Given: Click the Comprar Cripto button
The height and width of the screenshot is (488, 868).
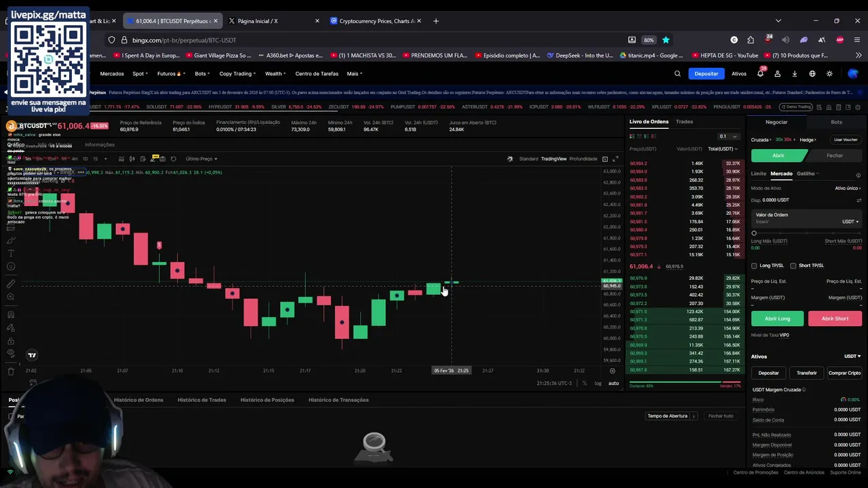Looking at the screenshot, I should (x=844, y=373).
